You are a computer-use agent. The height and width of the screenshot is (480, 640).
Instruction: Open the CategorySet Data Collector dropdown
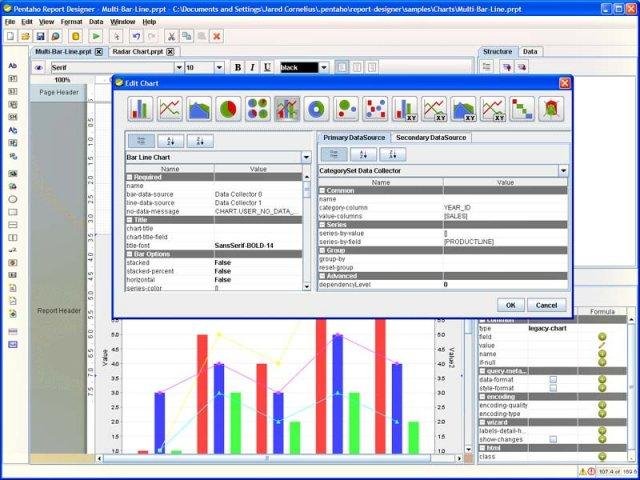pos(563,171)
